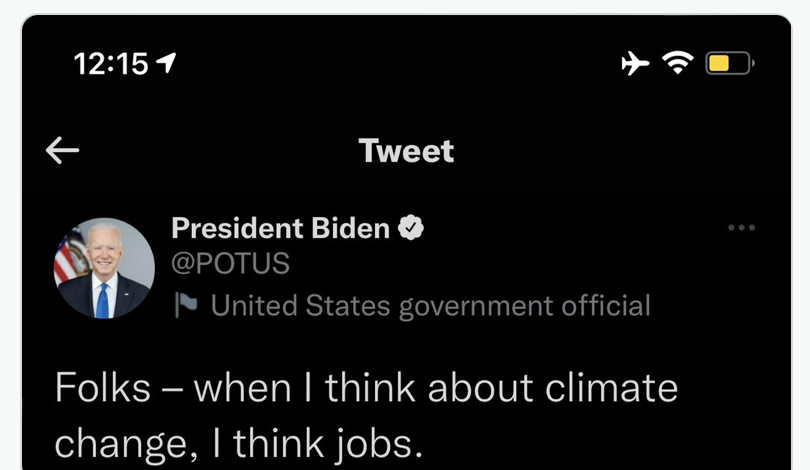Click the verified badge beside President Biden
This screenshot has width=810, height=470.
pos(411,229)
